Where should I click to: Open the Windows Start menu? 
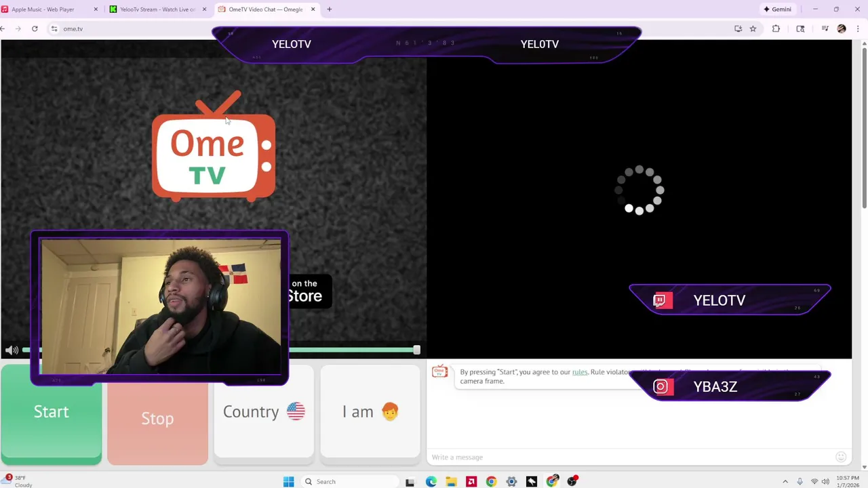(x=288, y=481)
